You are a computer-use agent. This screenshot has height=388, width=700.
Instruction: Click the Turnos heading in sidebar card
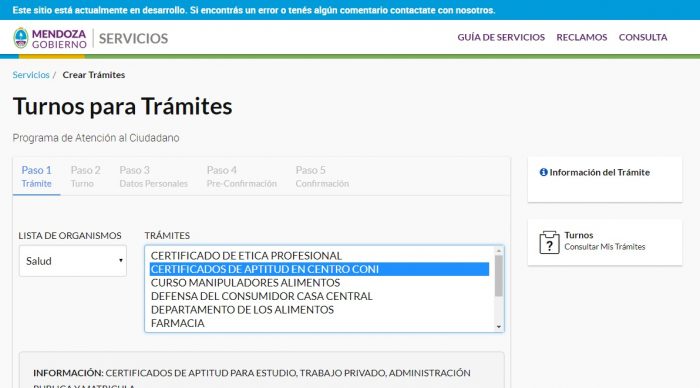[x=579, y=235]
